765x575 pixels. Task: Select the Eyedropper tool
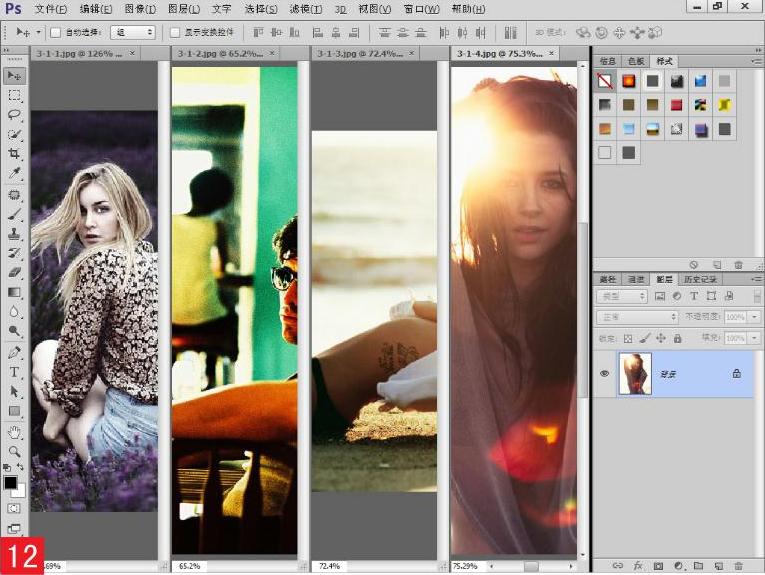[14, 174]
